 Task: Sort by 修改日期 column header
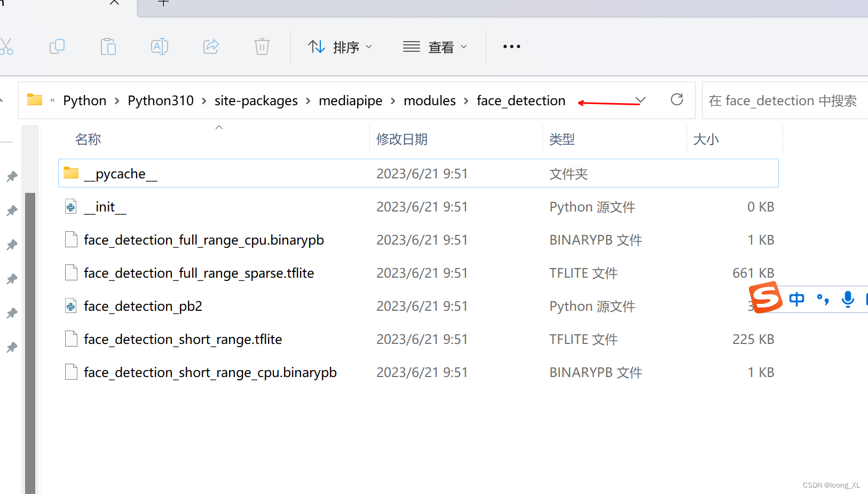point(402,139)
